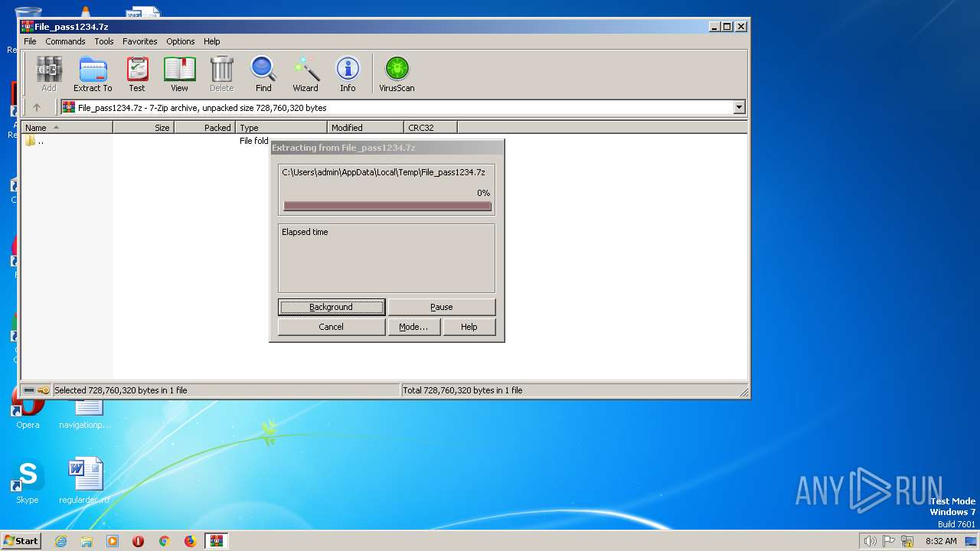The image size is (980, 551).
Task: Open extraction Help
Action: click(469, 327)
